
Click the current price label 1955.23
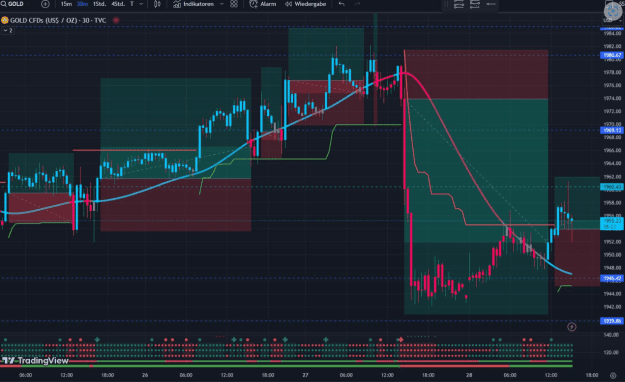[612, 223]
